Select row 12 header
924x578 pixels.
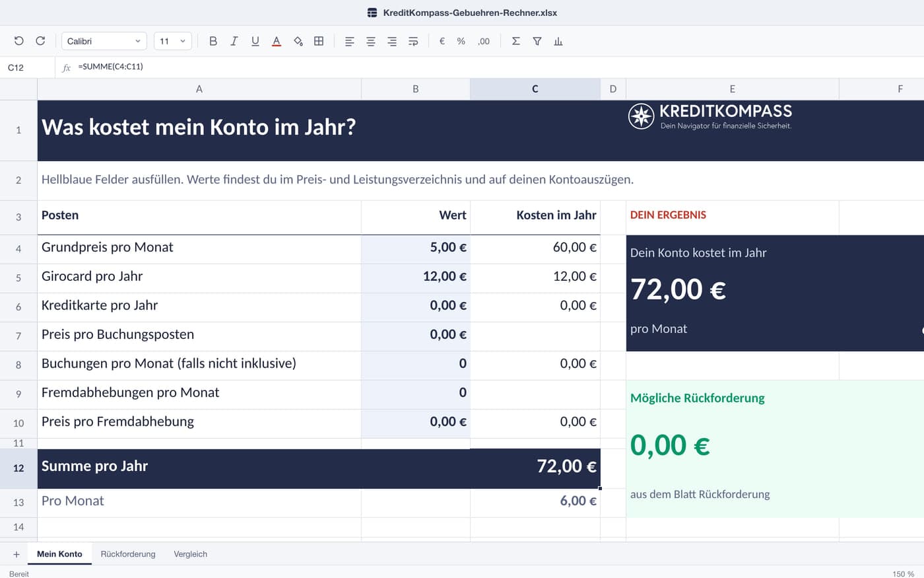(18, 468)
